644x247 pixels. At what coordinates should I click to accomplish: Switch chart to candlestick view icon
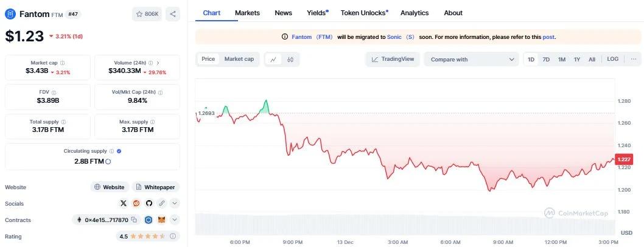(x=290, y=59)
